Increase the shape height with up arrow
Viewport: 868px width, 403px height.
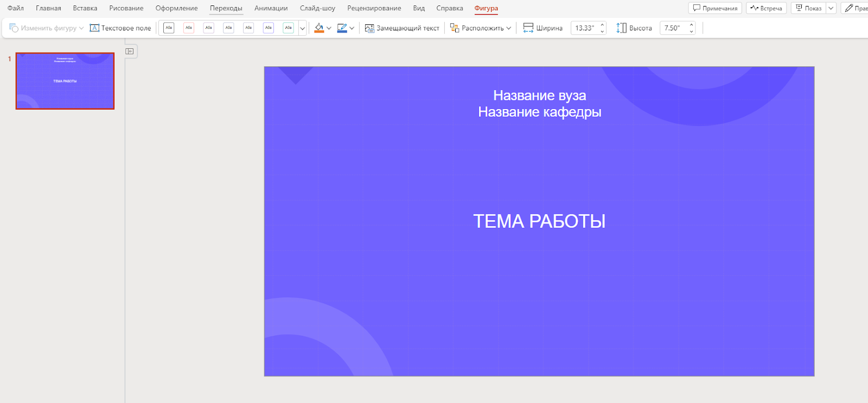click(691, 24)
